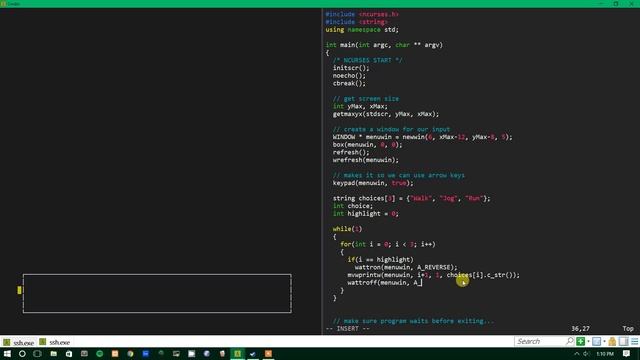Open Task View on the taskbar
This screenshot has height=360, width=640.
click(37, 353)
